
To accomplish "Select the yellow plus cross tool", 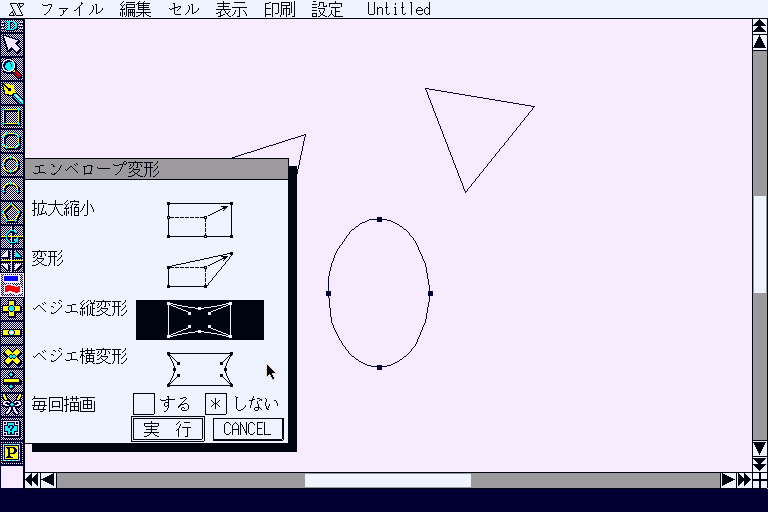I will click(12, 309).
